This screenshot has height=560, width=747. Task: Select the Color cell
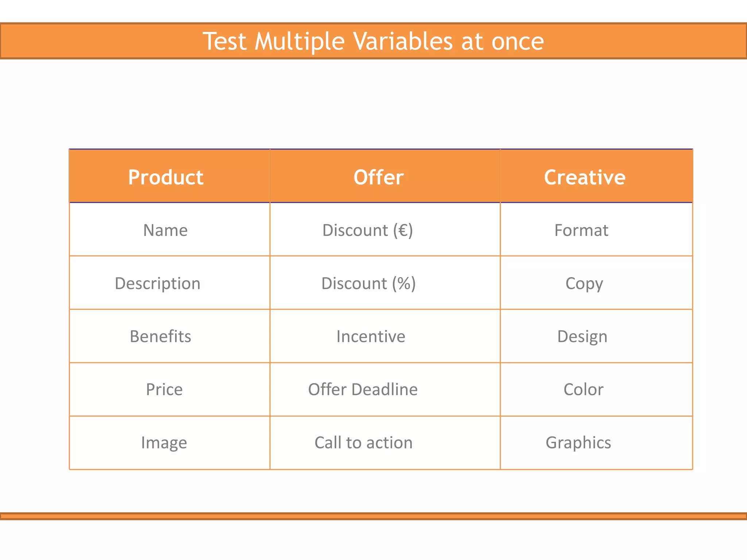[x=583, y=389]
